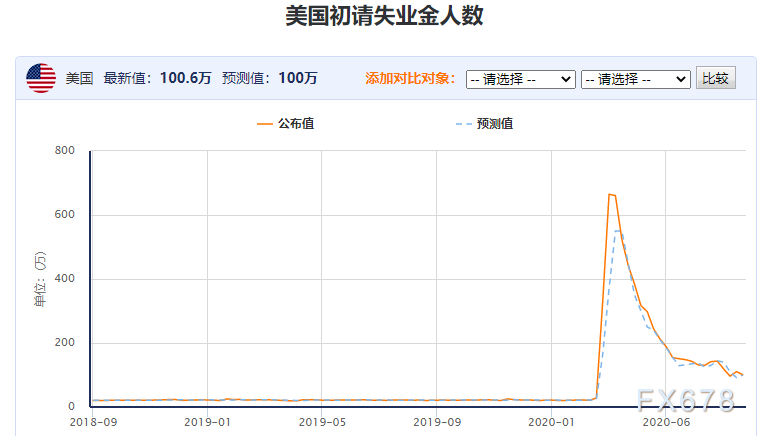
Task: Click the 添加对比对象 label
Action: (x=410, y=78)
